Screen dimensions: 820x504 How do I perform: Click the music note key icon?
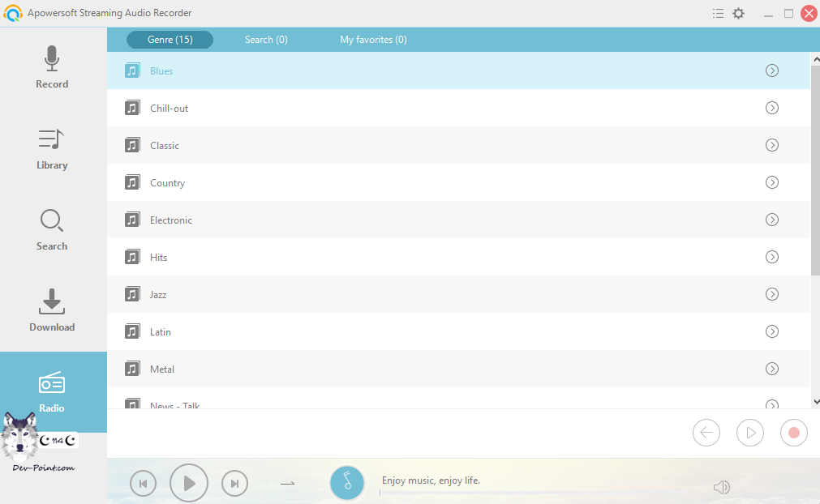(x=347, y=483)
